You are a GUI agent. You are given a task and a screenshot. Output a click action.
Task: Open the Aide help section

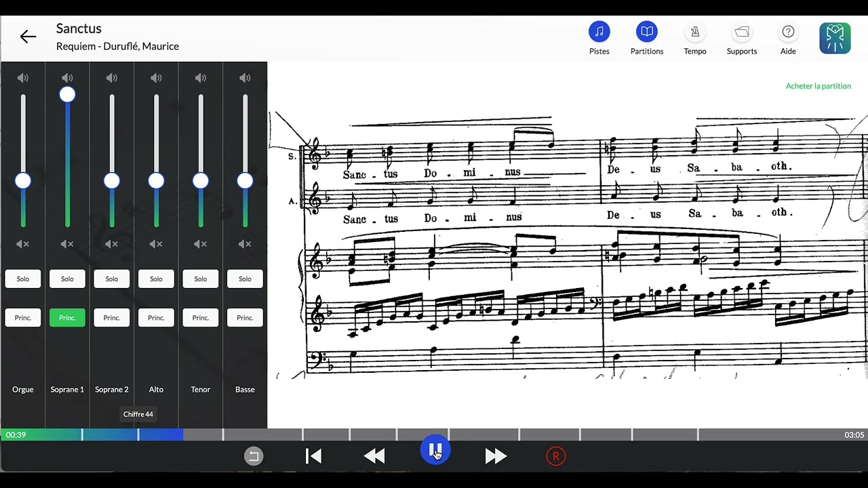point(788,38)
